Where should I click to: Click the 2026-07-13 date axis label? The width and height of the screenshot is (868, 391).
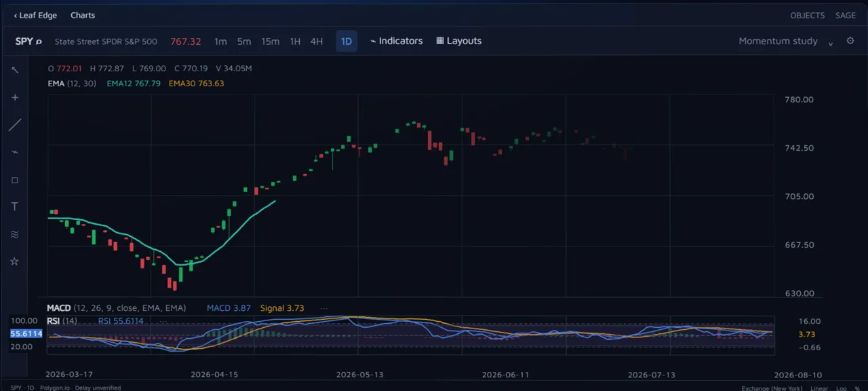(x=652, y=375)
